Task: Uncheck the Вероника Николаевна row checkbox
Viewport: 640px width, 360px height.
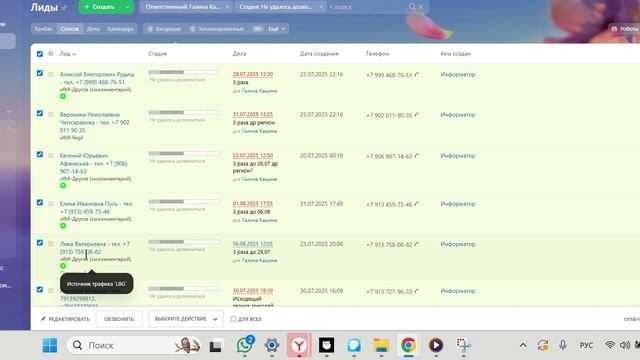Action: click(40, 113)
